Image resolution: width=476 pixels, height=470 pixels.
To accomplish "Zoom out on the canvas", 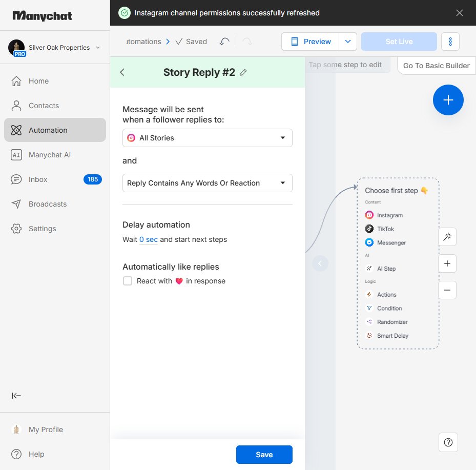I will point(447,290).
